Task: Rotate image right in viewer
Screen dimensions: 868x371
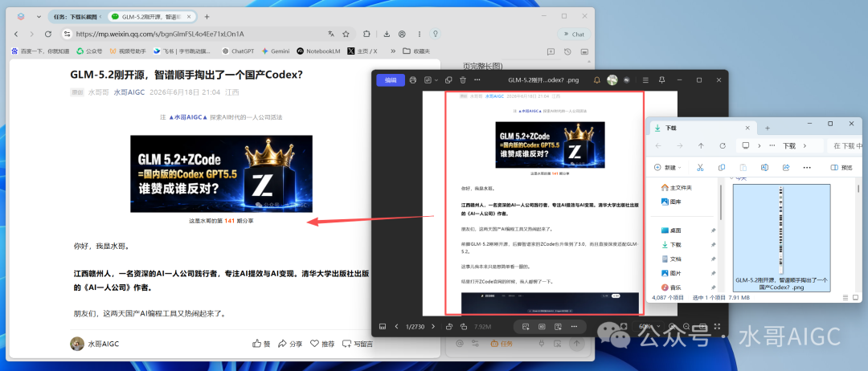Action: click(464, 326)
